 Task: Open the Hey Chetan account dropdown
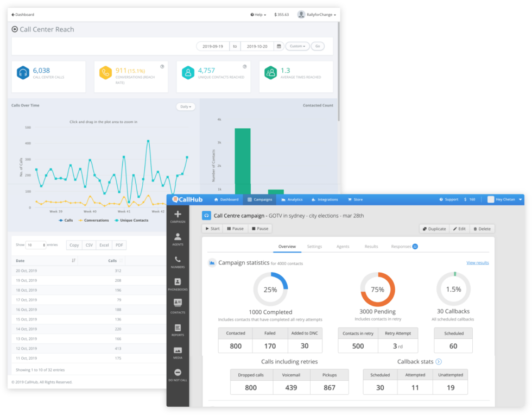[x=504, y=199]
